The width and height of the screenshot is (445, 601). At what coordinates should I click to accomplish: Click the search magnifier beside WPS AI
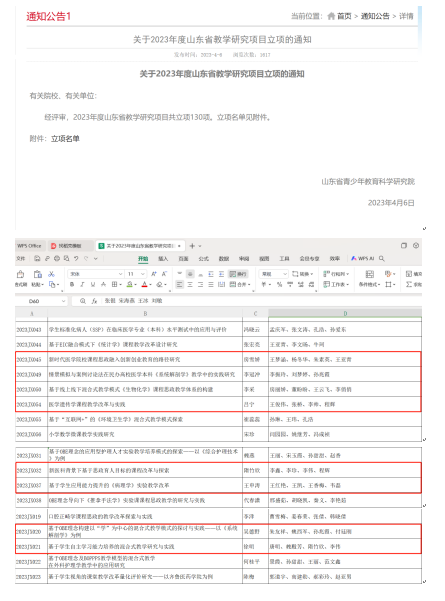382,258
